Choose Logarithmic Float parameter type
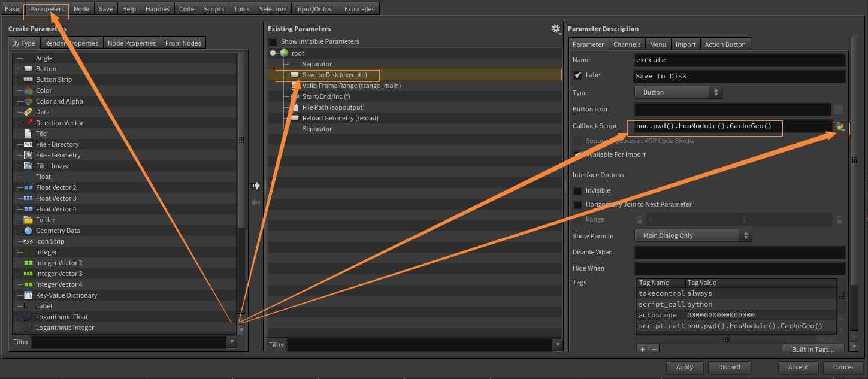The image size is (868, 379). pos(62,317)
